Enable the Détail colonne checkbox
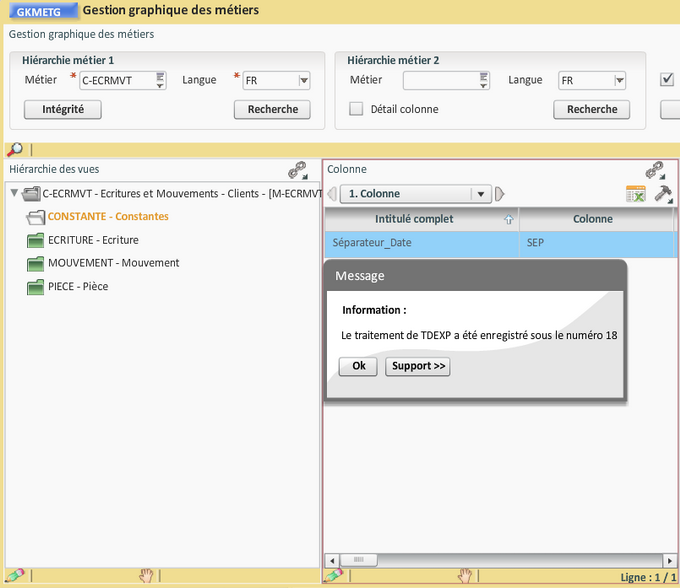Viewport: 680px width, 588px height. [x=356, y=109]
